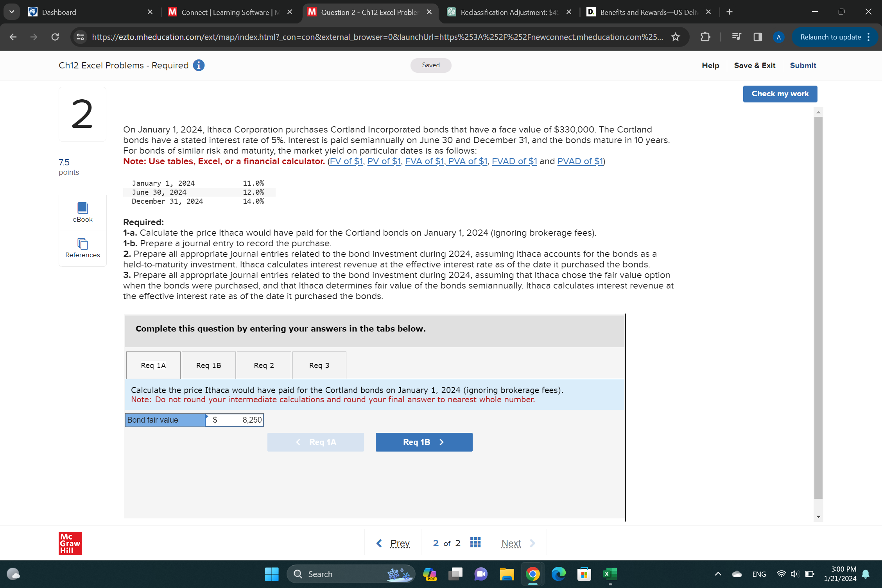The image size is (882, 588).
Task: Open the Windows Search box
Action: tap(344, 574)
